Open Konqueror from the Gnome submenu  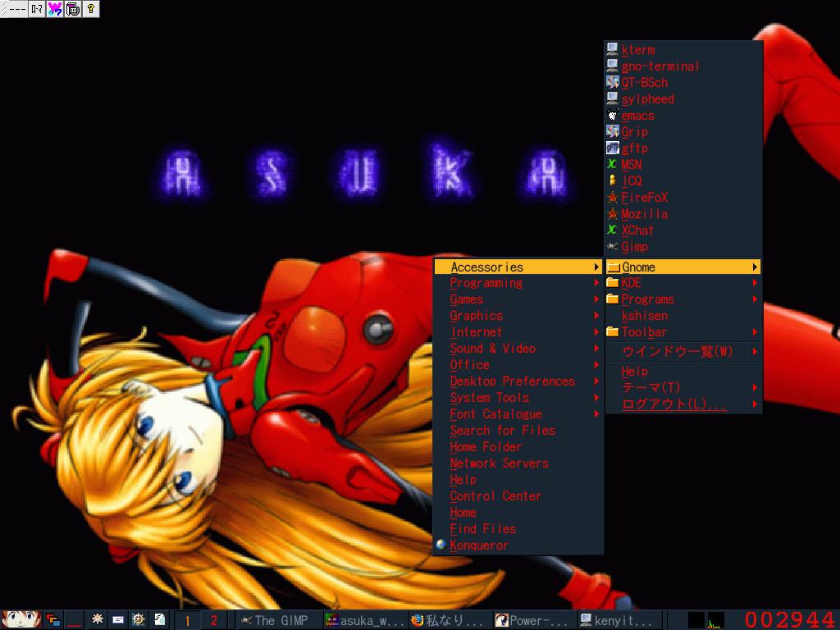[x=479, y=546]
